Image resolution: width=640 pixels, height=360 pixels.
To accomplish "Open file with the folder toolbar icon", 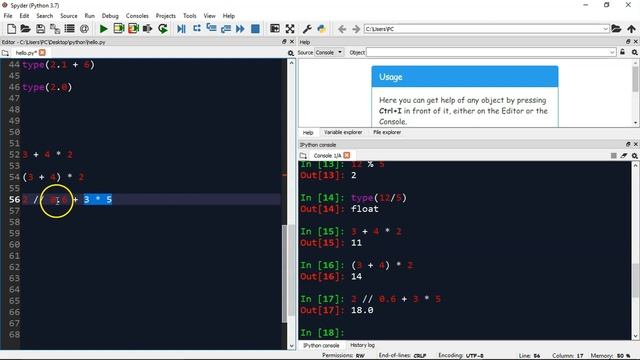I will (25, 29).
